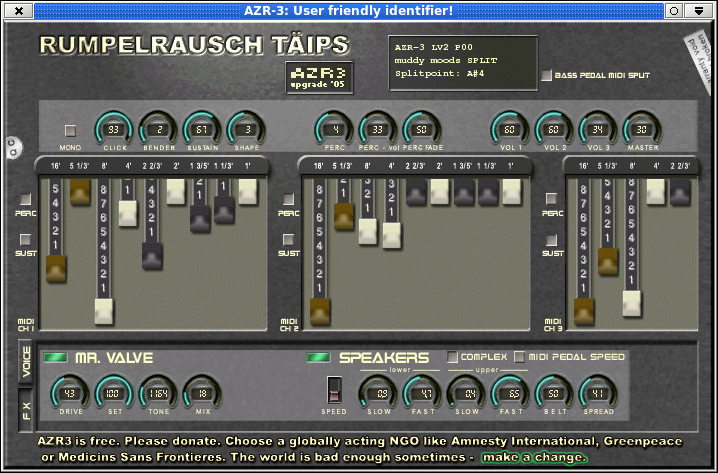Flip the speaker Speed rocker switch
Image resolution: width=718 pixels, height=473 pixels.
(x=334, y=390)
